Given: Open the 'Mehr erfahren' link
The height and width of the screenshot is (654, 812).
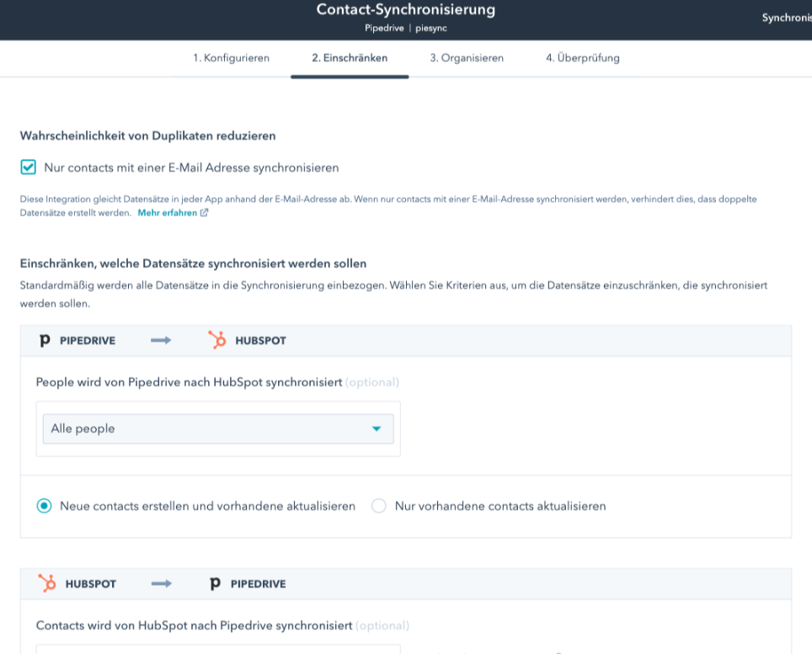Looking at the screenshot, I should pyautogui.click(x=168, y=213).
